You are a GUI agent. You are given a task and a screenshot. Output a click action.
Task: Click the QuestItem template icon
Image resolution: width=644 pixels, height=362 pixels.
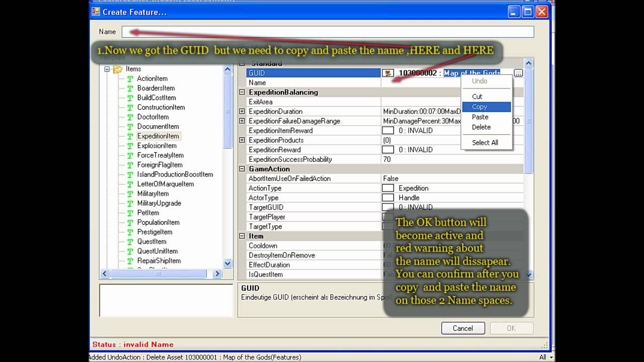[x=130, y=241]
